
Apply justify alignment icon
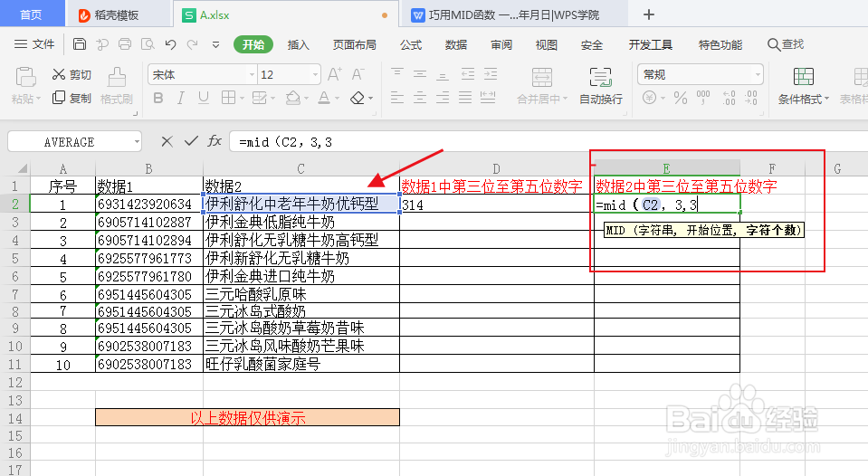pos(465,98)
